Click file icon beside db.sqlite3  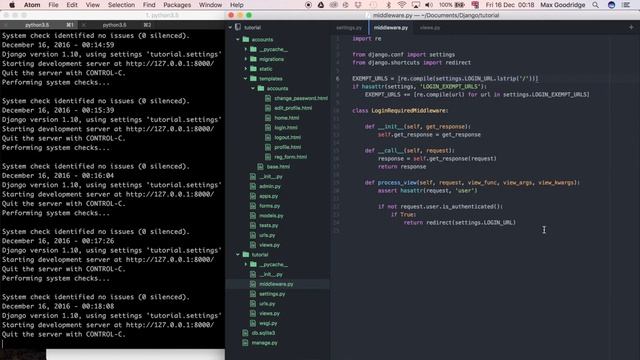click(245, 333)
